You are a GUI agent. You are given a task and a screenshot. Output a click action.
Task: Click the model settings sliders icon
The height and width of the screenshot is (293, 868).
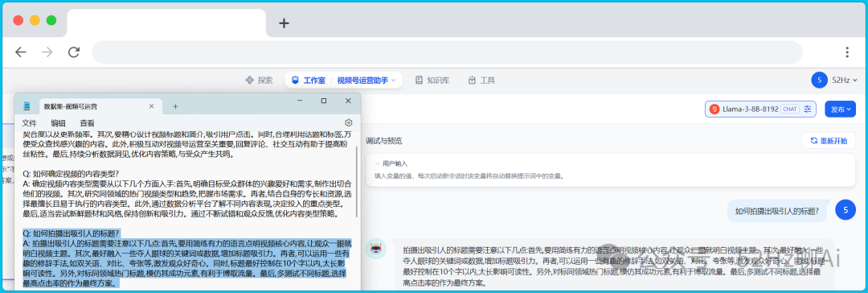coord(808,109)
